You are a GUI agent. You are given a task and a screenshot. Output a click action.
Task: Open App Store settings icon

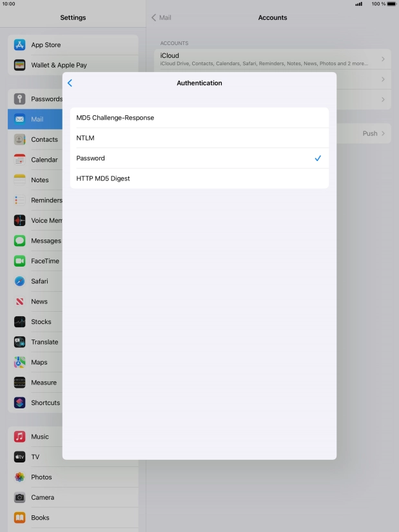20,45
